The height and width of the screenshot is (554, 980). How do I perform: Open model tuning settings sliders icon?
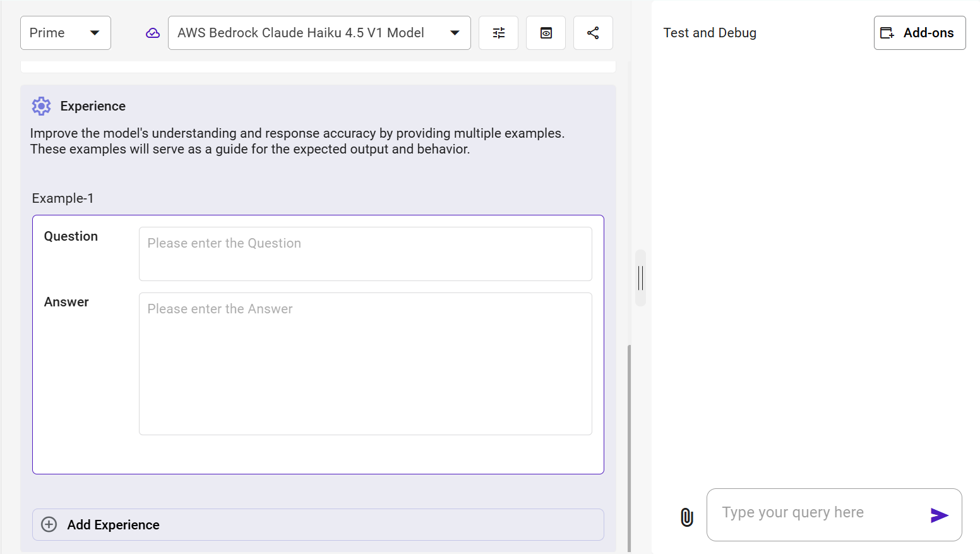click(498, 33)
